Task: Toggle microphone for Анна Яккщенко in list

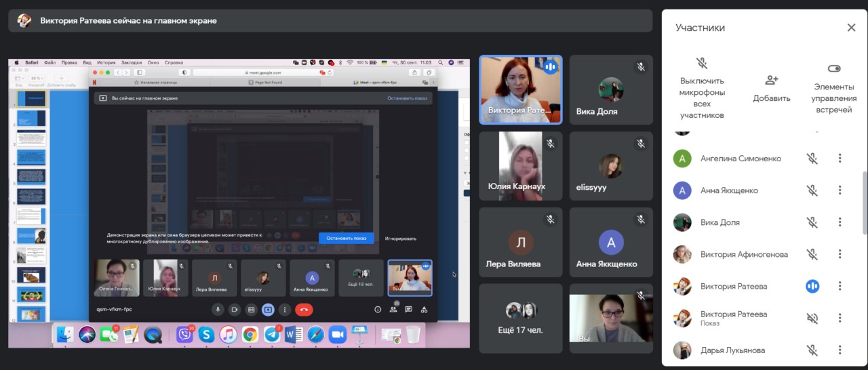Action: click(x=812, y=190)
